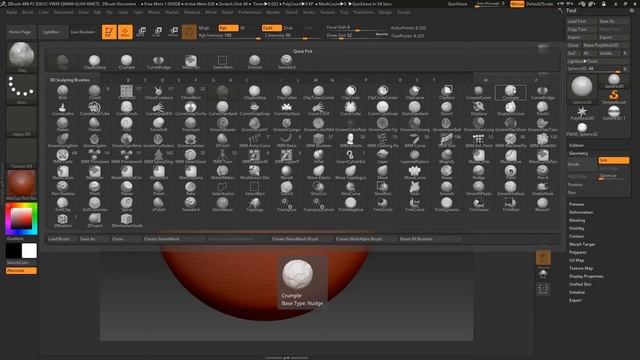Toggle the Alternate color button
This screenshot has height=360, width=640.
(x=21, y=271)
